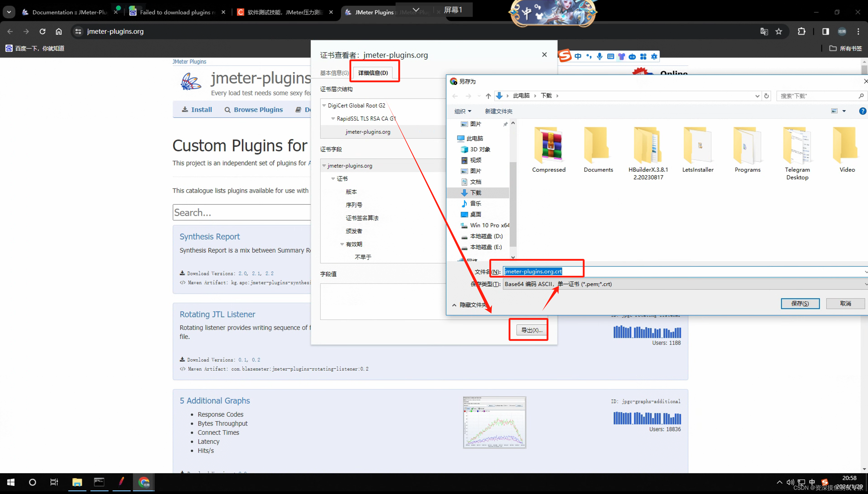
Task: Open the tab search dropdown arrow
Action: [x=9, y=12]
